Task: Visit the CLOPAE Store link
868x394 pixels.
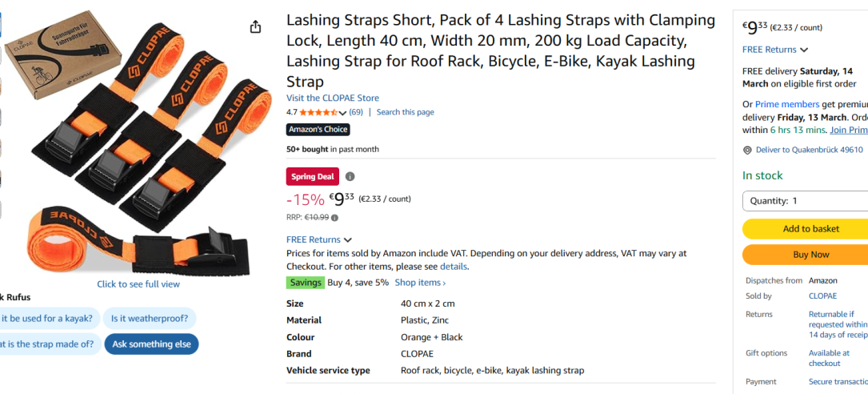Action: point(333,98)
